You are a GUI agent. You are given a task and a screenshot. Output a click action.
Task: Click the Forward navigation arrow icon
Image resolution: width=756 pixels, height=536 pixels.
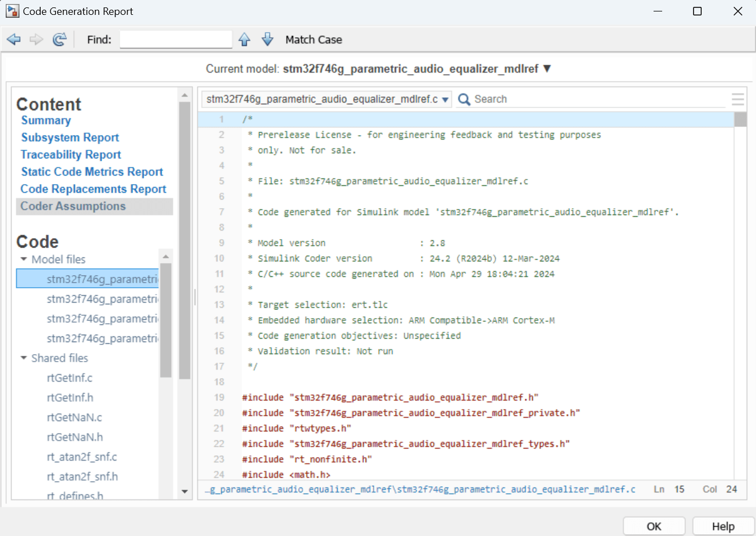point(37,39)
